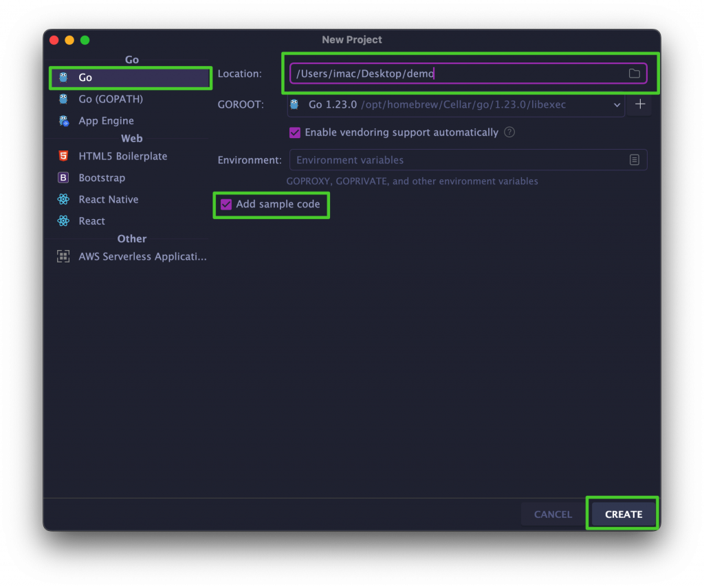Viewport: 704px width, 588px height.
Task: Click the App Engine icon
Action: coord(64,121)
